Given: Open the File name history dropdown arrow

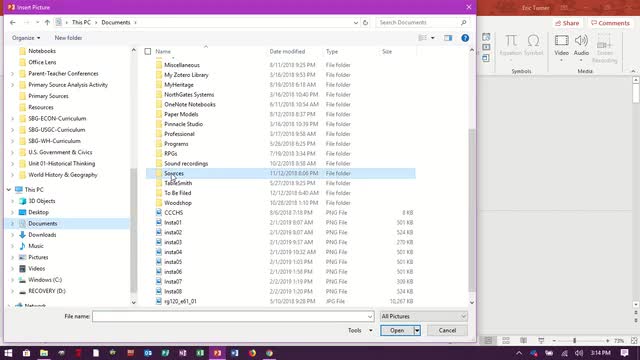Looking at the screenshot, I should [x=369, y=316].
